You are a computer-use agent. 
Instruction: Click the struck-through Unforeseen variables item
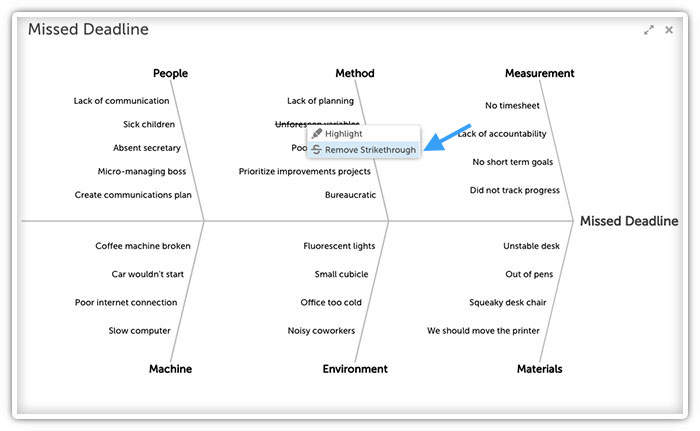[317, 124]
